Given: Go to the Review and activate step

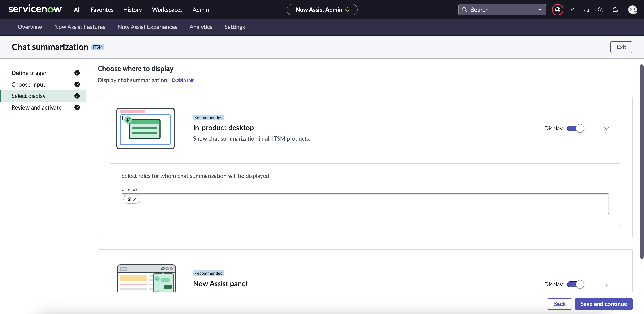Looking at the screenshot, I should pos(43,107).
